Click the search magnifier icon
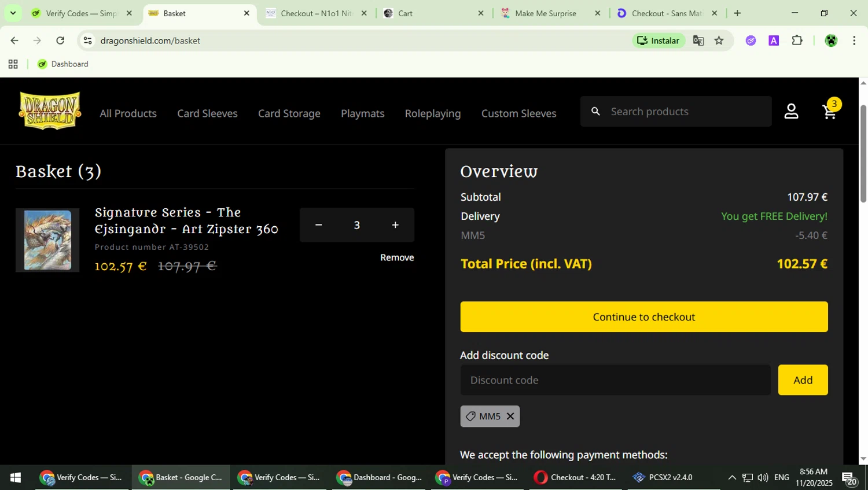Image resolution: width=868 pixels, height=490 pixels. pos(595,111)
